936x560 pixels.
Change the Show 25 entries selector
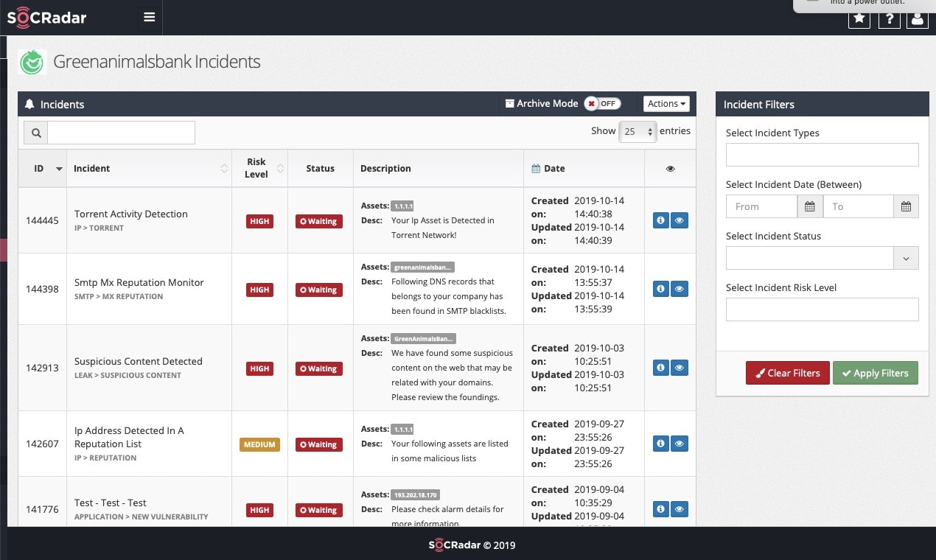637,131
